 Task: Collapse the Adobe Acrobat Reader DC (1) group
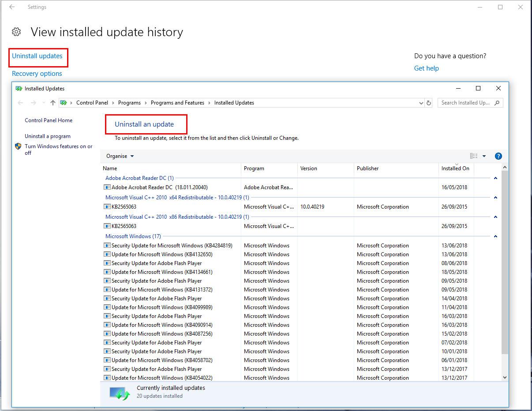(495, 178)
